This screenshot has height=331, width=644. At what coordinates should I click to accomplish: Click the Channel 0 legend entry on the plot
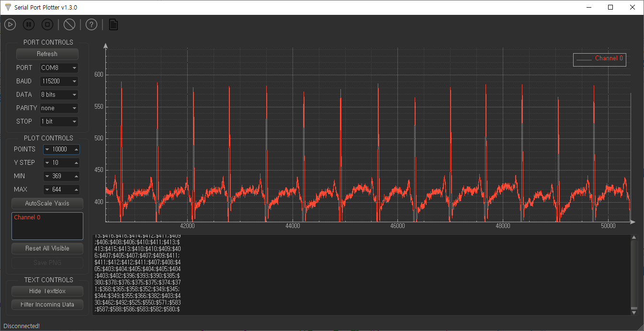(x=599, y=58)
